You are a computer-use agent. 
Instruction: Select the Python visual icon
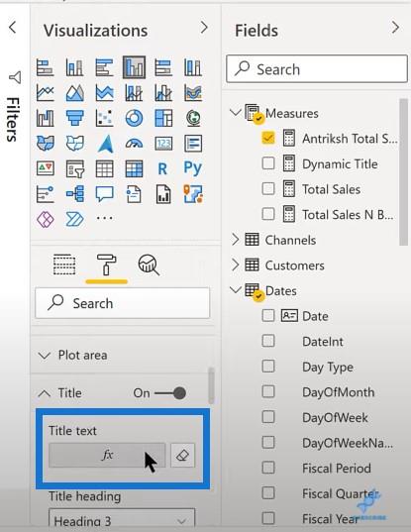[192, 168]
